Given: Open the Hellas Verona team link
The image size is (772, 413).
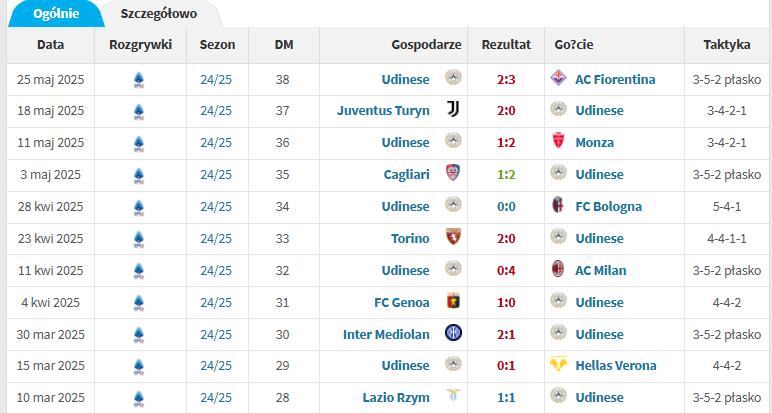Looking at the screenshot, I should [615, 366].
